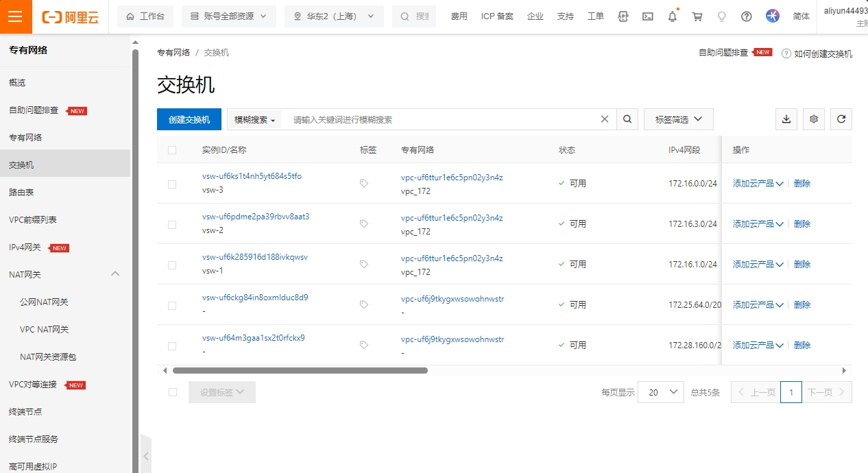The height and width of the screenshot is (473, 868).
Task: Download the switch list
Action: [x=786, y=119]
